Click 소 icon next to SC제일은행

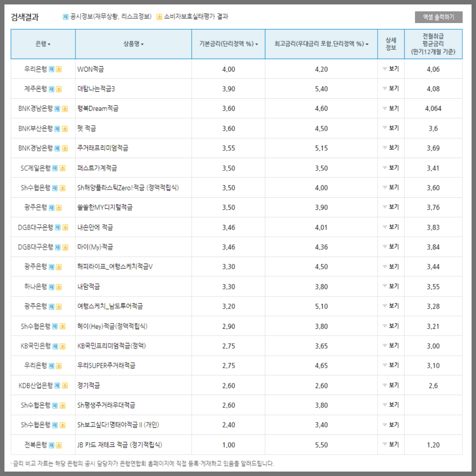point(62,168)
